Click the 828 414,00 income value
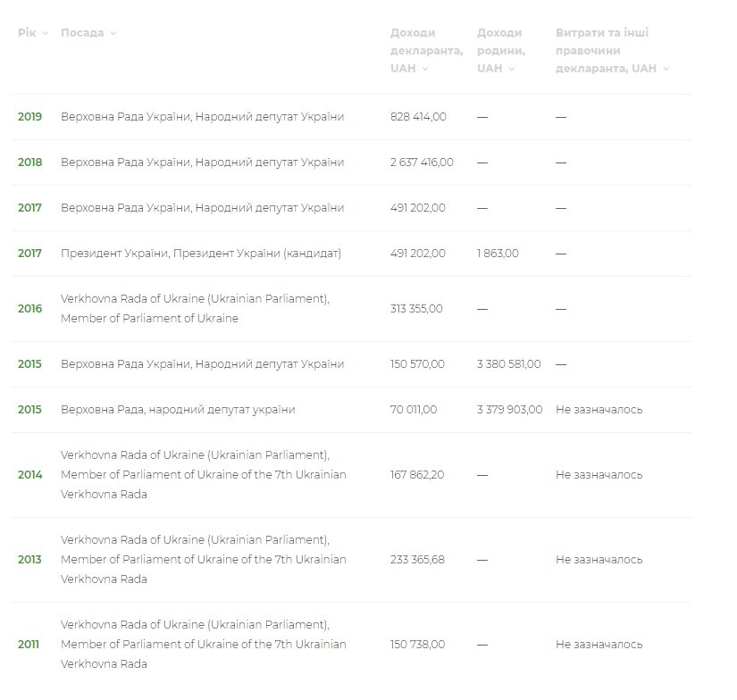The width and height of the screenshot is (737, 700). pos(418,117)
